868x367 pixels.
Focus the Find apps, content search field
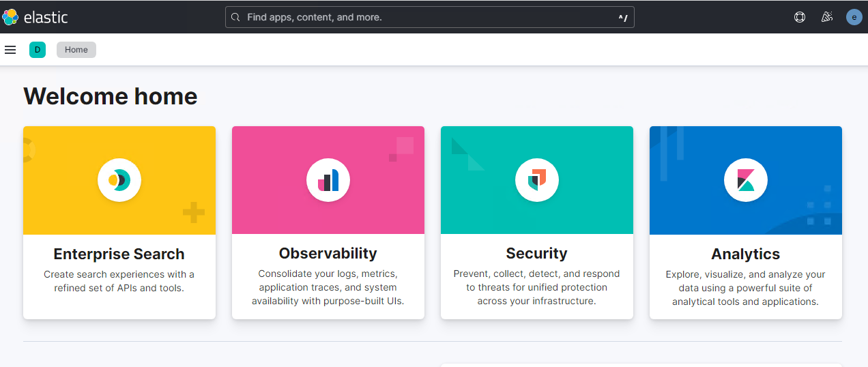[430, 17]
